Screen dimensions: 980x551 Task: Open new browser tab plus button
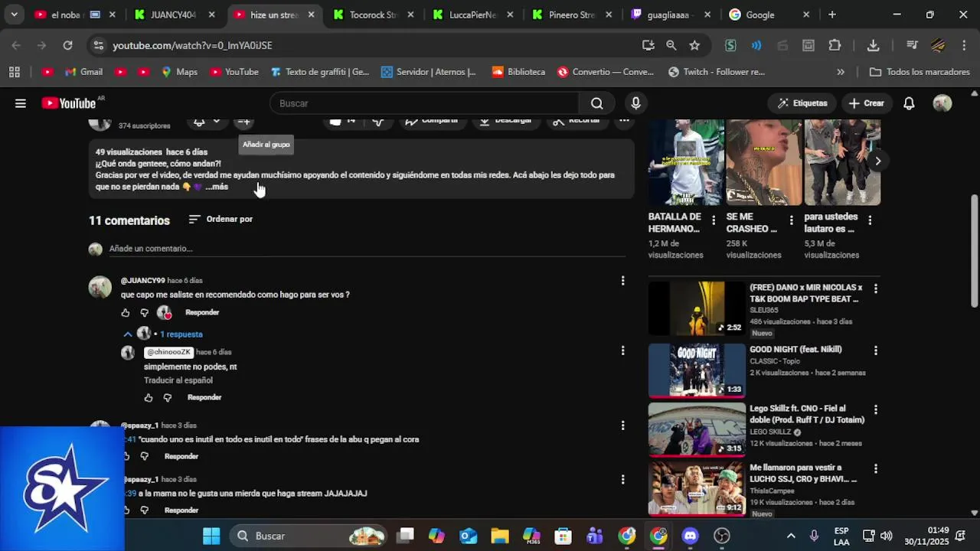(832, 15)
